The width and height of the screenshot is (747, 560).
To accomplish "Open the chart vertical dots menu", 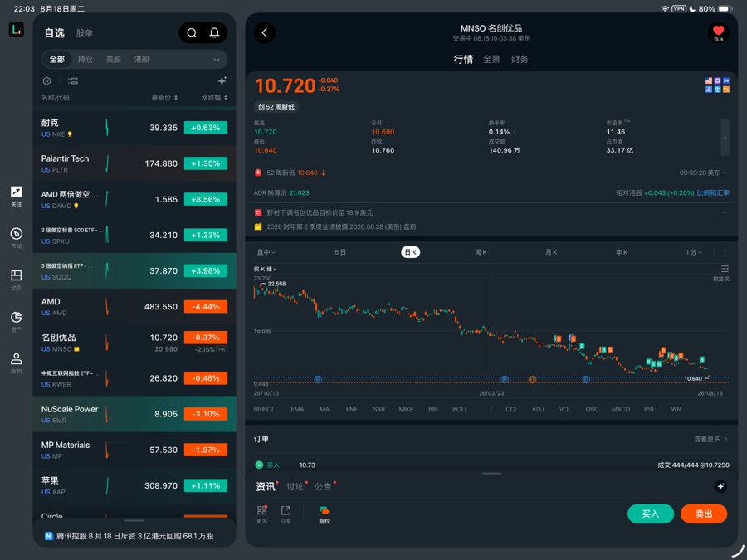I will tap(725, 252).
